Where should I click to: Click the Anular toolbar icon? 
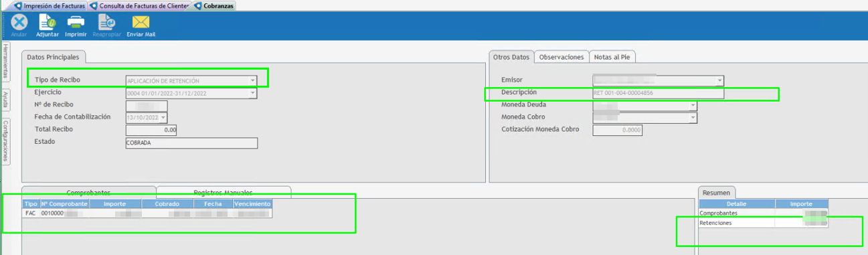click(19, 22)
